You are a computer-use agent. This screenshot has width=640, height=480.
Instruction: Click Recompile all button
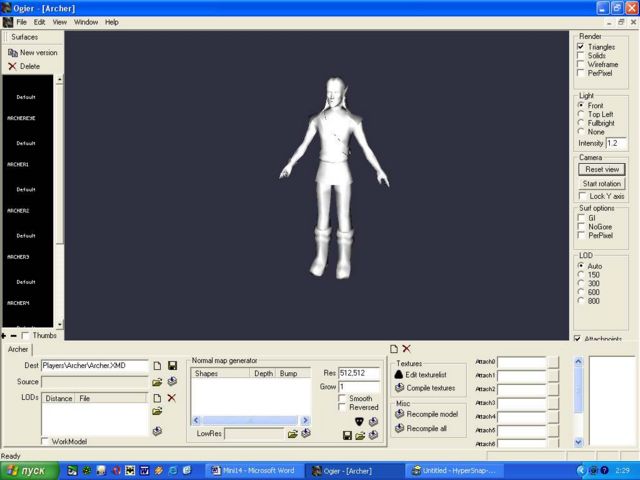tap(420, 428)
